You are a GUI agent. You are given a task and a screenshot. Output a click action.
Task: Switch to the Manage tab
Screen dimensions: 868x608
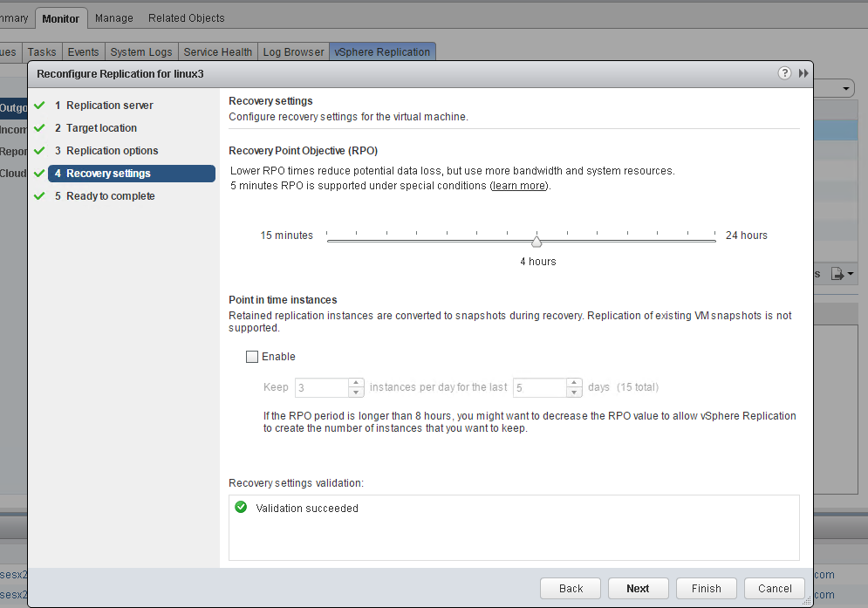[x=114, y=18]
